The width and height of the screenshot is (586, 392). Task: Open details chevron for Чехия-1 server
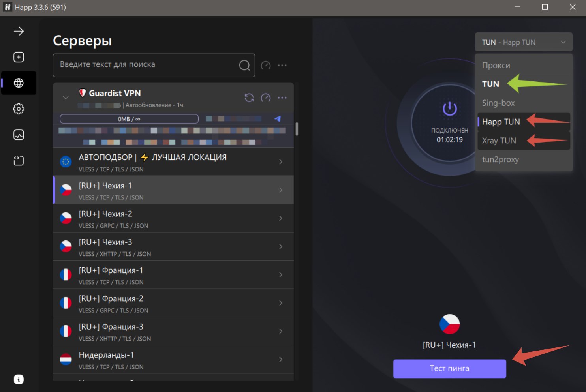(281, 190)
